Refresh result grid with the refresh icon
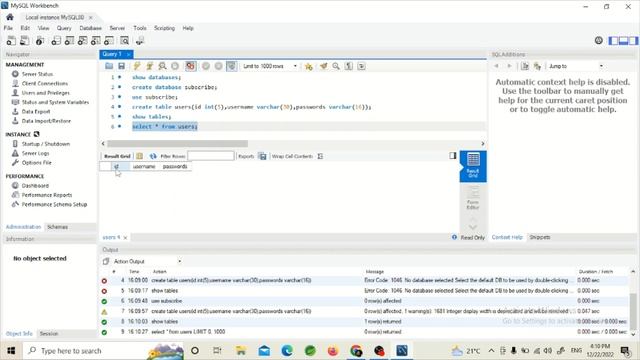Image resolution: width=640 pixels, height=360 pixels. coord(153,156)
